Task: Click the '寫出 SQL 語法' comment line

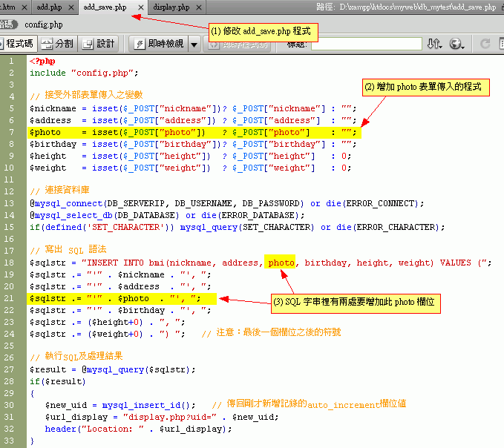Action: click(68, 249)
